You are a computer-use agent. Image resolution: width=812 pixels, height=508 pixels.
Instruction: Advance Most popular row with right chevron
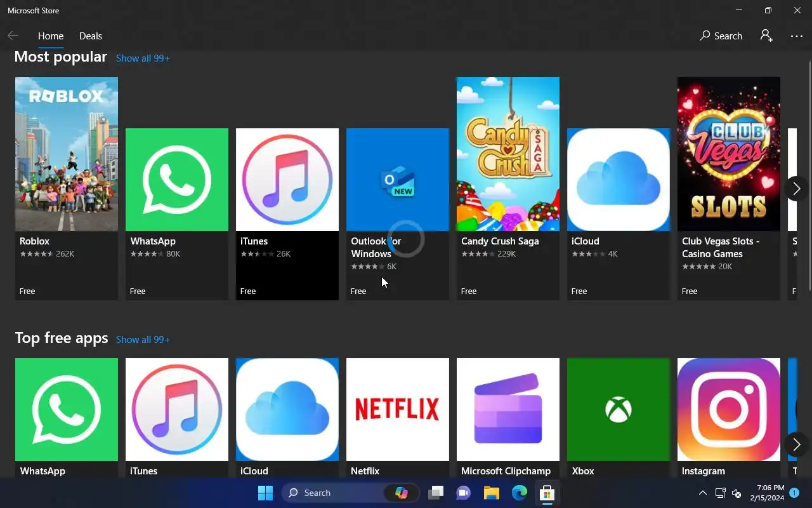coord(796,189)
